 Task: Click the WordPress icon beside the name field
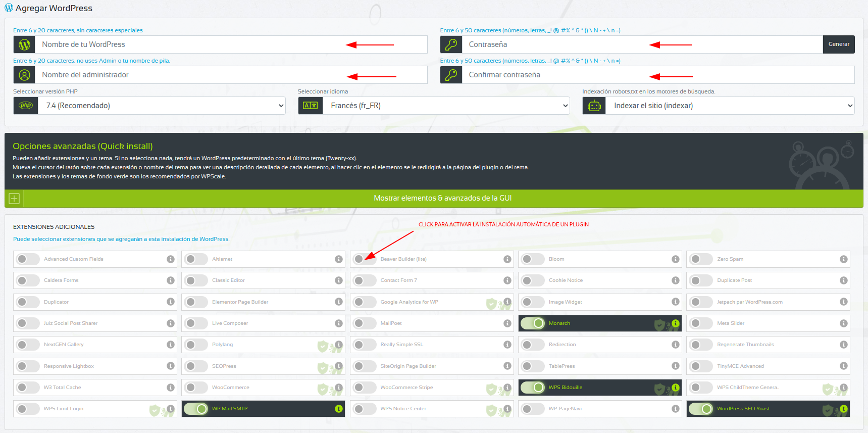coord(24,44)
